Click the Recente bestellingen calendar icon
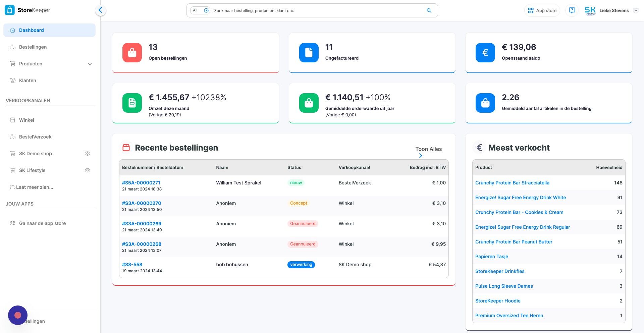 point(126,148)
